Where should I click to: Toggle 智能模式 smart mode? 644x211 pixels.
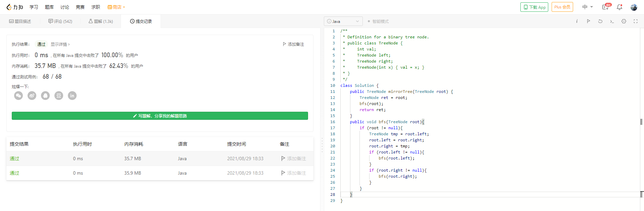pos(378,21)
